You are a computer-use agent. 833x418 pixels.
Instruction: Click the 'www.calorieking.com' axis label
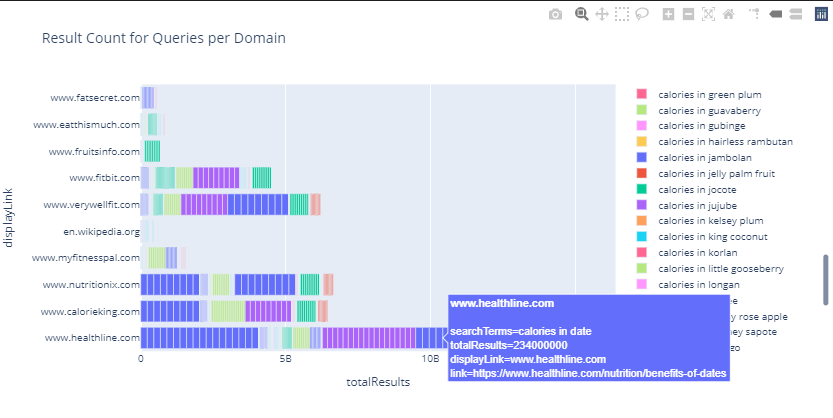90,312
